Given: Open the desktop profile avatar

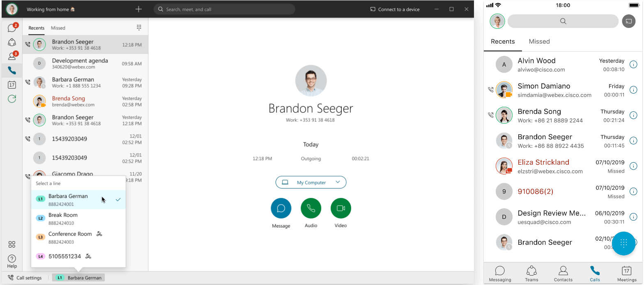Looking at the screenshot, I should point(12,9).
